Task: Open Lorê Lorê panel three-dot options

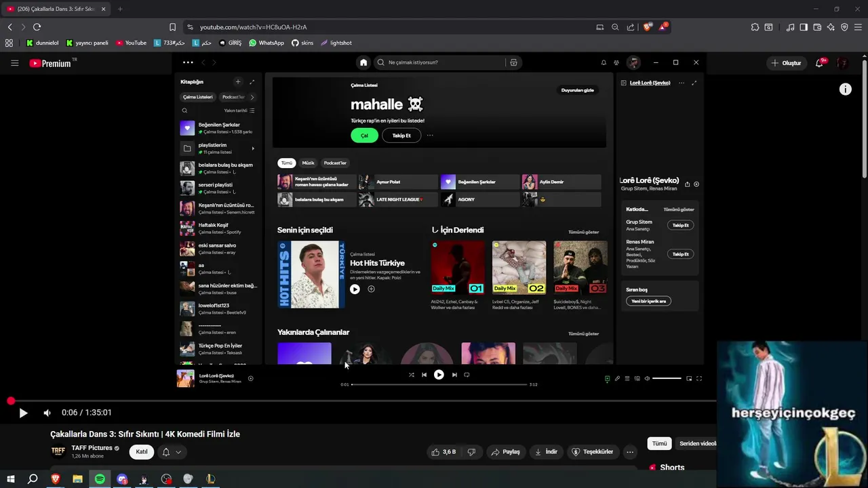Action: click(683, 83)
